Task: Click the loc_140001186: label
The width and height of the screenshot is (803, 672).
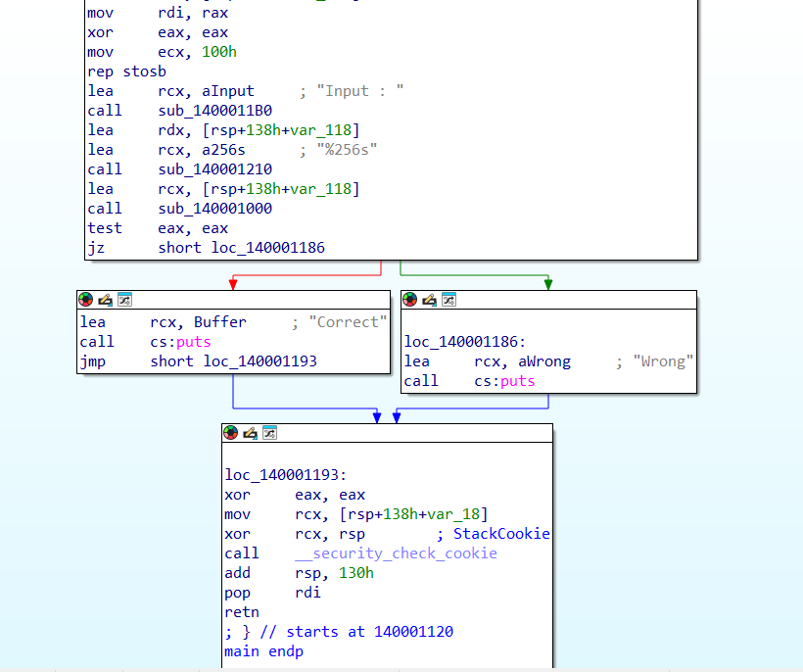Action: click(x=464, y=342)
